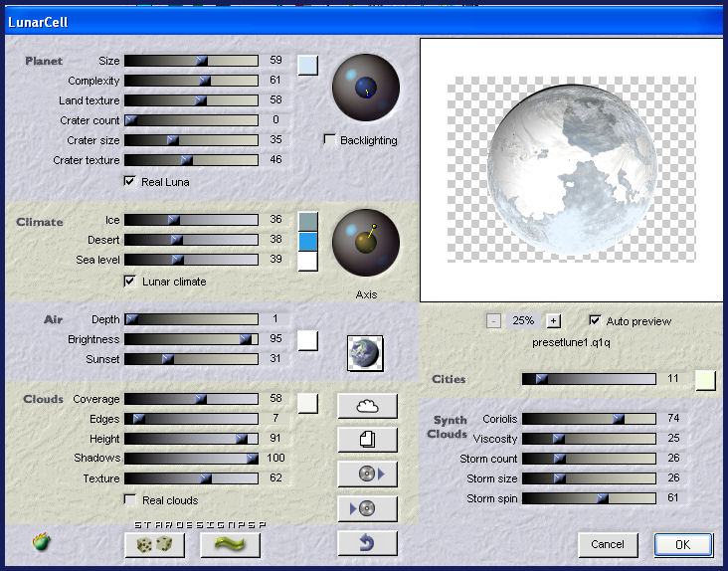Click the Crater size slider
Viewport: 728px width, 571px height.
(191, 140)
